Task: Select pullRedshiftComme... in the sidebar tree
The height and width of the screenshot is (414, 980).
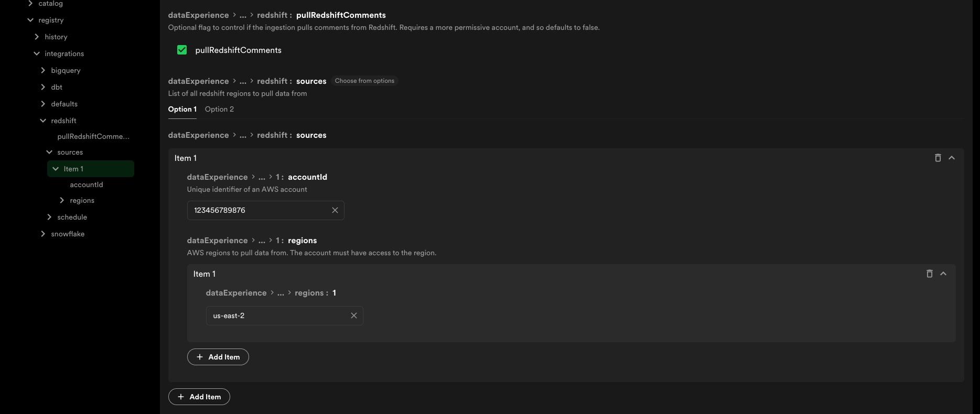Action: click(x=93, y=136)
